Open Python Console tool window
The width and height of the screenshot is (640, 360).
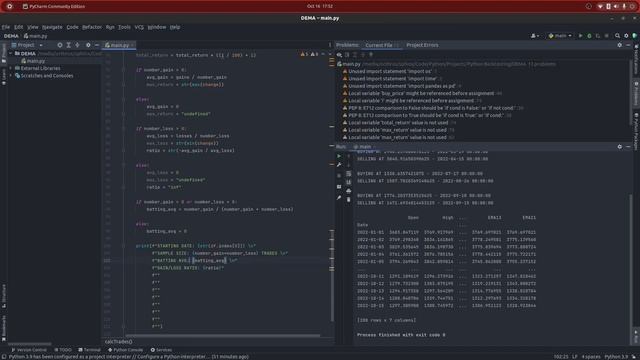coord(125,350)
